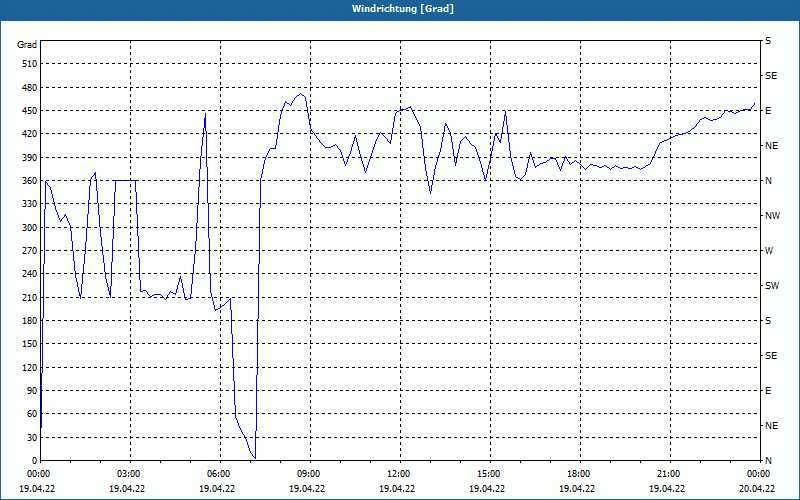Click the chart title Windrichtung [Grad]
Viewport: 800px width, 500px height.
point(403,9)
